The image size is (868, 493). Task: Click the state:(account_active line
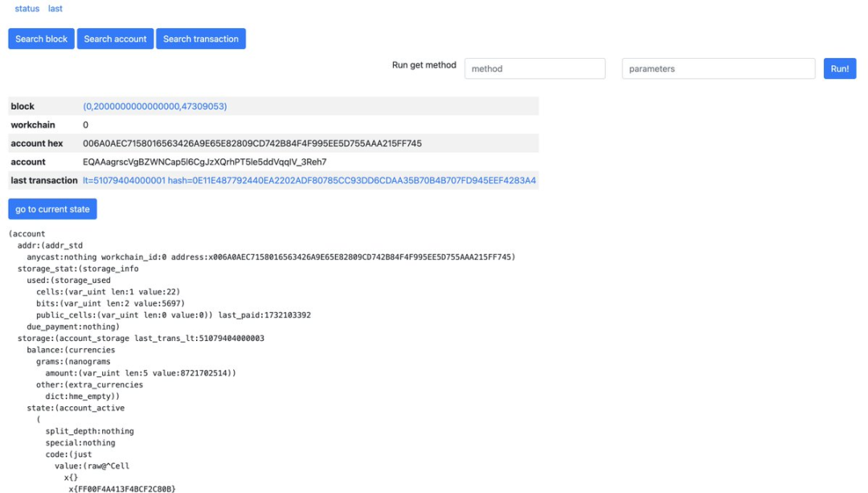pyautogui.click(x=76, y=409)
